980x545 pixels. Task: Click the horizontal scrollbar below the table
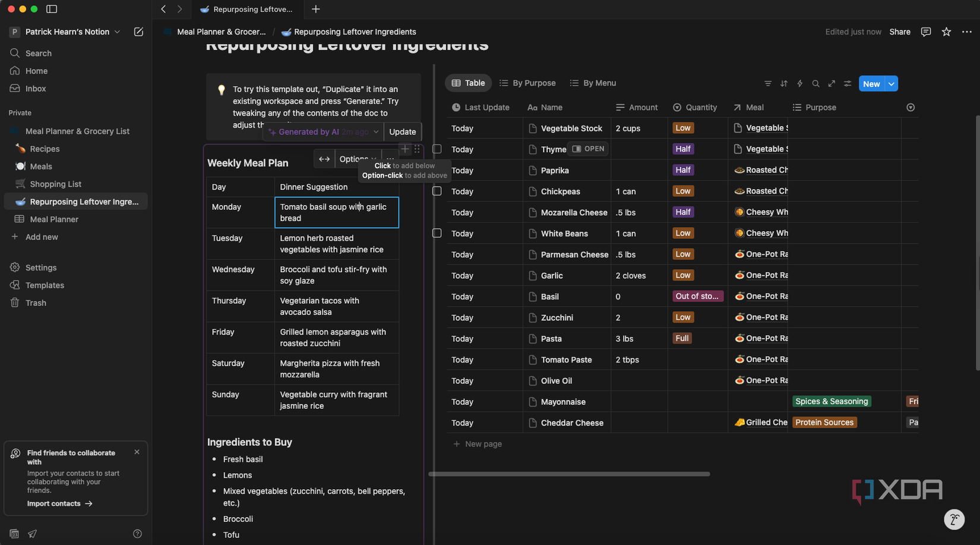point(569,474)
